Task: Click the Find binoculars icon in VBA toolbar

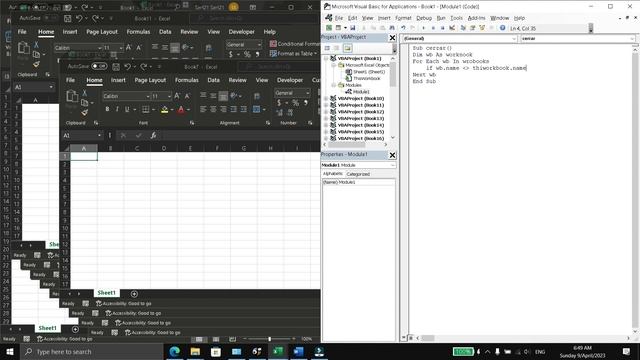Action: (392, 28)
